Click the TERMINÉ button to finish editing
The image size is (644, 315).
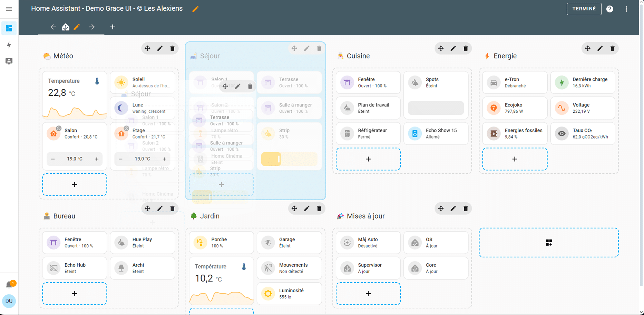(584, 9)
